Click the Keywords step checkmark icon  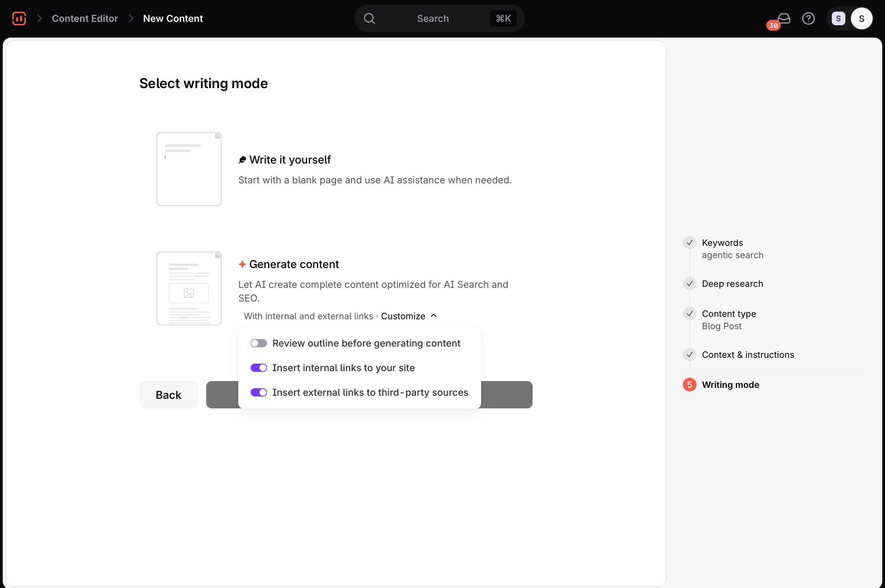[x=689, y=243]
